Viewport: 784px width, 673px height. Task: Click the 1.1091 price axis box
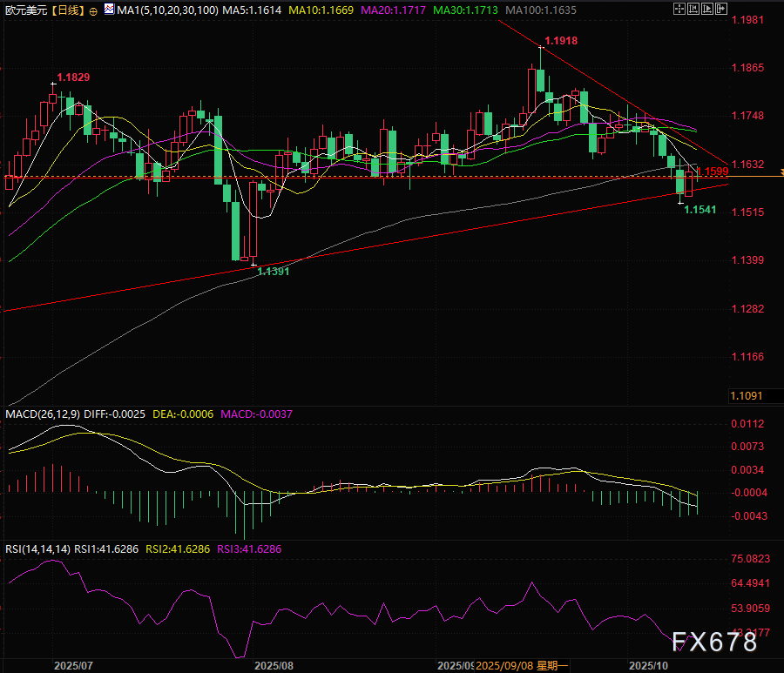tap(746, 396)
